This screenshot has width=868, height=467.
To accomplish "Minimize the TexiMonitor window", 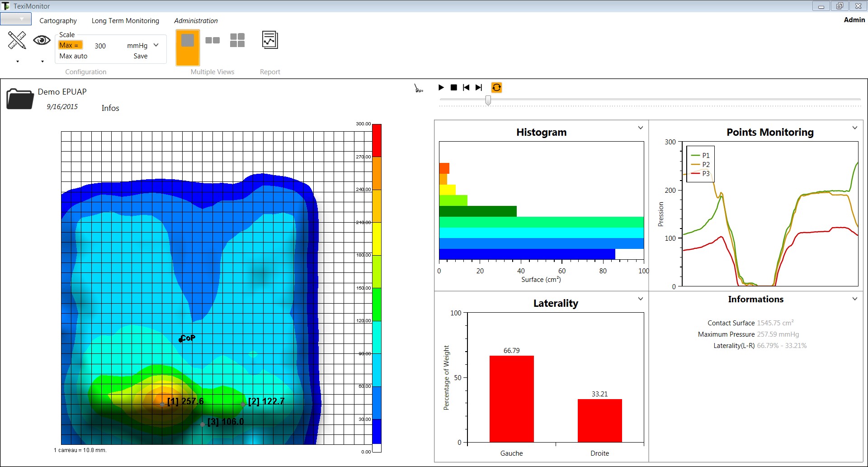I will tap(821, 6).
